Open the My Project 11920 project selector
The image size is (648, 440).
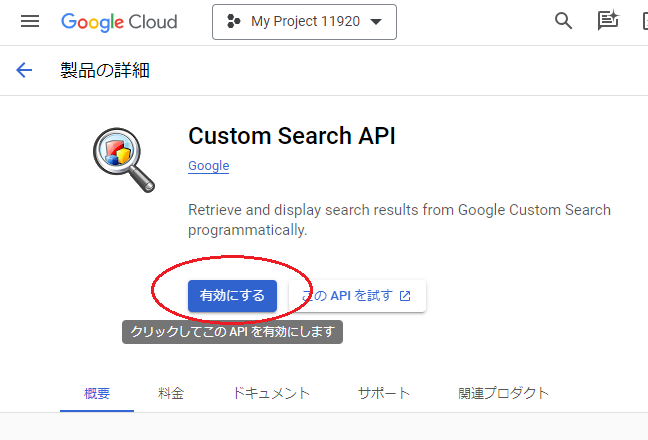[304, 22]
